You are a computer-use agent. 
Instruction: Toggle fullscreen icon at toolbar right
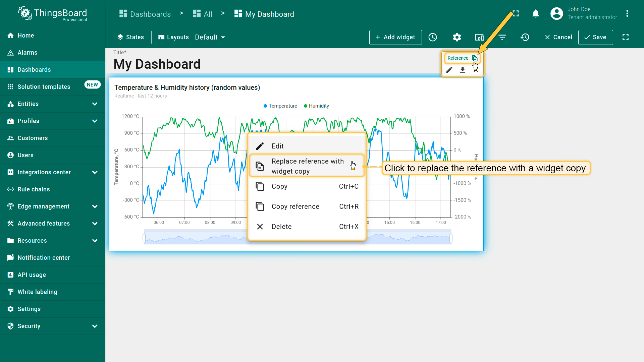626,37
